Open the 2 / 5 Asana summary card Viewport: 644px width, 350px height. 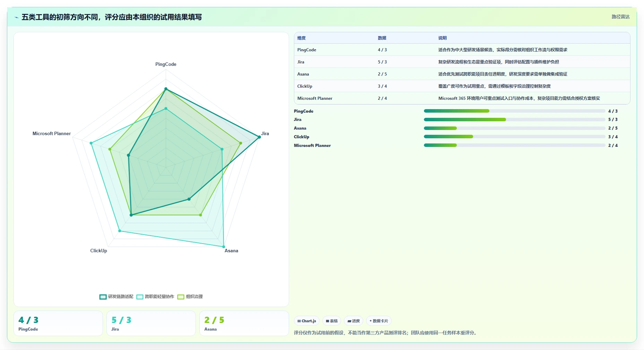click(x=244, y=323)
